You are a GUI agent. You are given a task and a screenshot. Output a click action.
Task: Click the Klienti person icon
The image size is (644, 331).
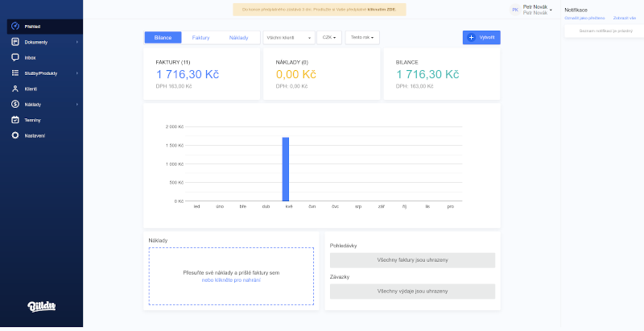tap(15, 89)
